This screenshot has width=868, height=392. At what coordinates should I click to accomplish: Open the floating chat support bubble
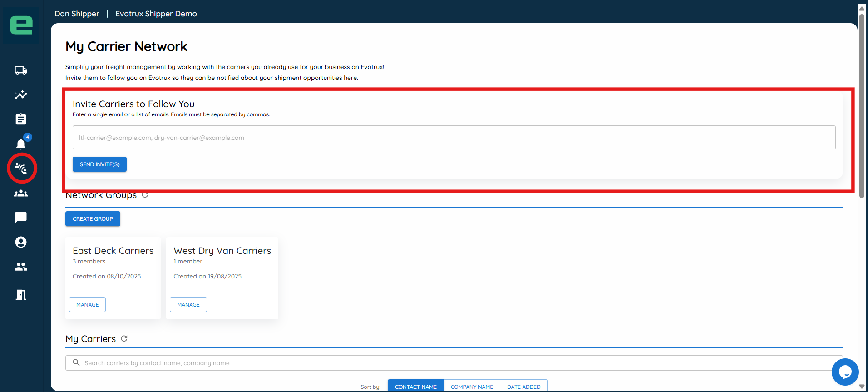[x=845, y=372]
